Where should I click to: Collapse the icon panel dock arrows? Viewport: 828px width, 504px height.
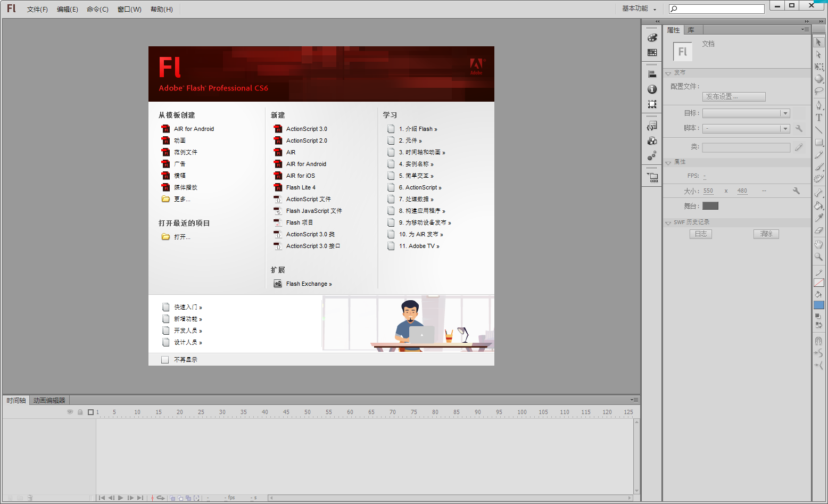coord(657,21)
